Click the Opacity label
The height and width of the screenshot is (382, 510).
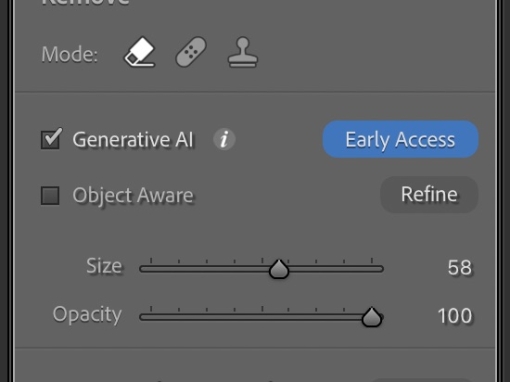pos(87,315)
